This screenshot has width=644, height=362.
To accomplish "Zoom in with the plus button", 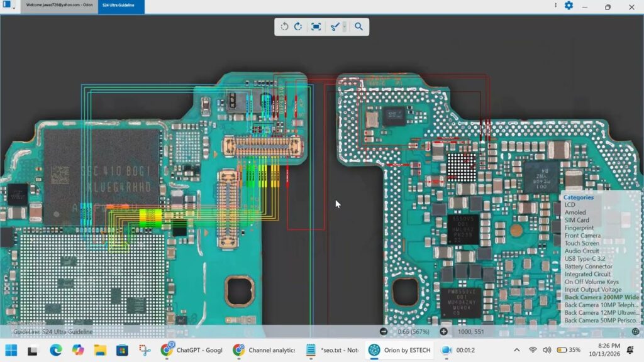I will click(443, 332).
